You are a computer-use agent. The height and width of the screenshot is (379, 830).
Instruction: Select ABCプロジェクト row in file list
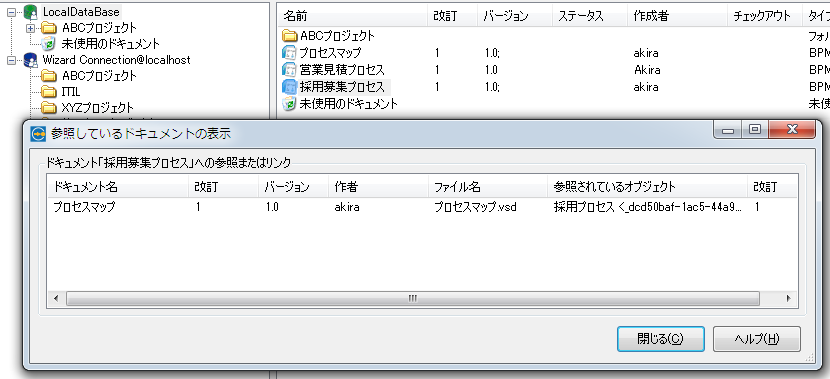pyautogui.click(x=554, y=36)
